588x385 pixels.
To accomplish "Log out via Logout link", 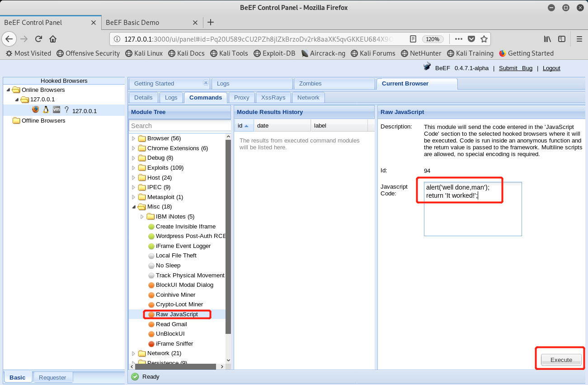I will click(551, 68).
